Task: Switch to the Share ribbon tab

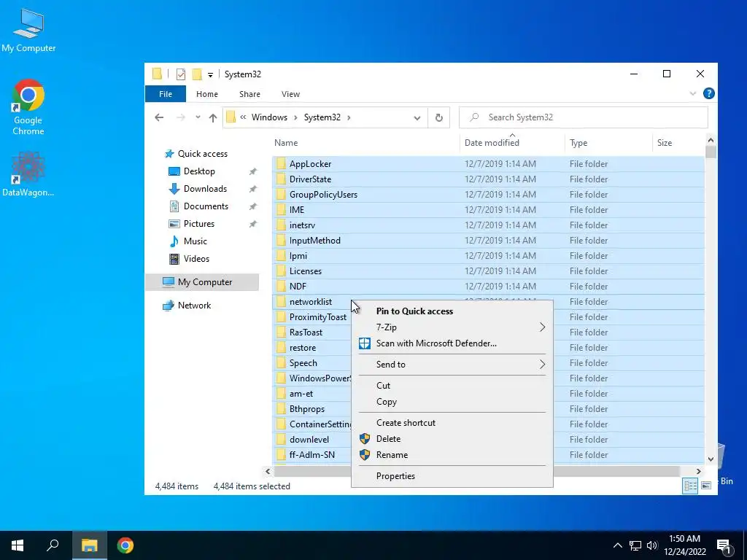Action: coord(249,94)
